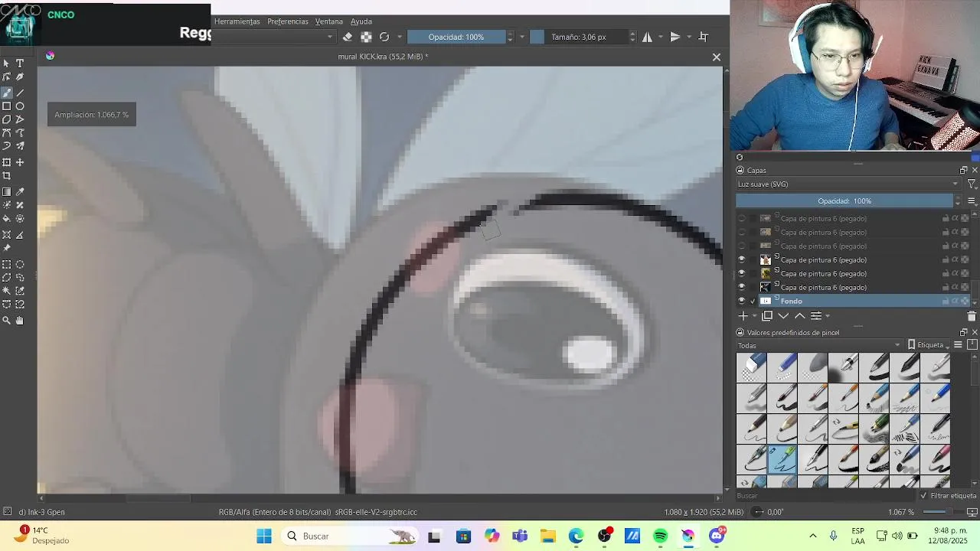The image size is (980, 551).
Task: Open the layer filter funnel menu
Action: (x=972, y=184)
